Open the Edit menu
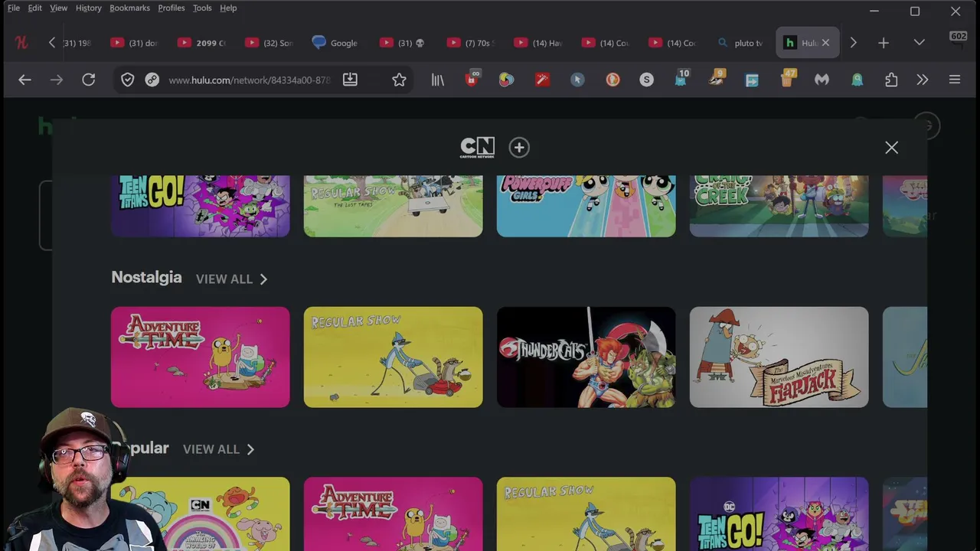Image resolution: width=980 pixels, height=551 pixels. pos(35,8)
